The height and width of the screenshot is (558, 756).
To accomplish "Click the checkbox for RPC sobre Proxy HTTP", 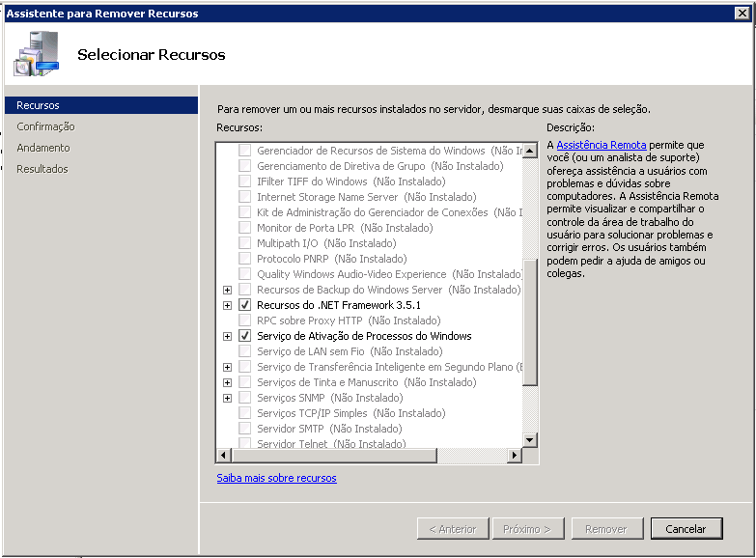I will (245, 321).
